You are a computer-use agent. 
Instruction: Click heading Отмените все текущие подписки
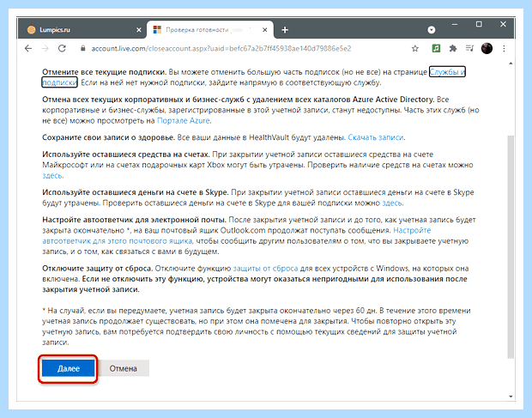104,72
